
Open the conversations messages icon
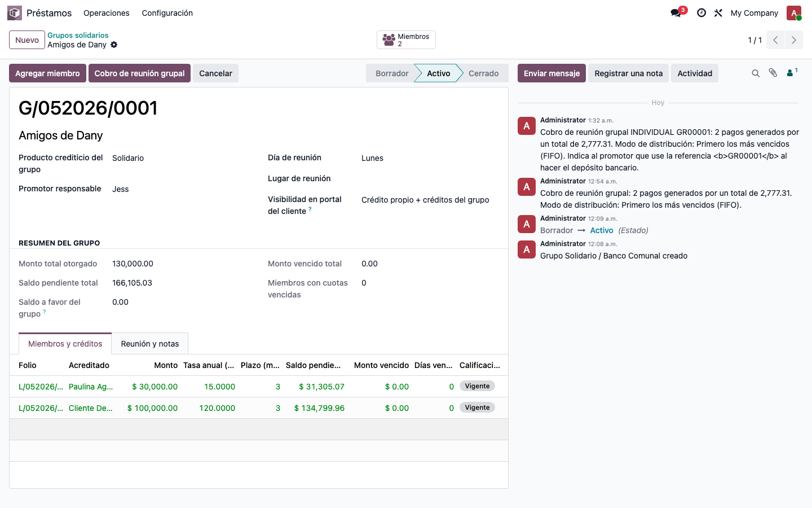click(676, 13)
